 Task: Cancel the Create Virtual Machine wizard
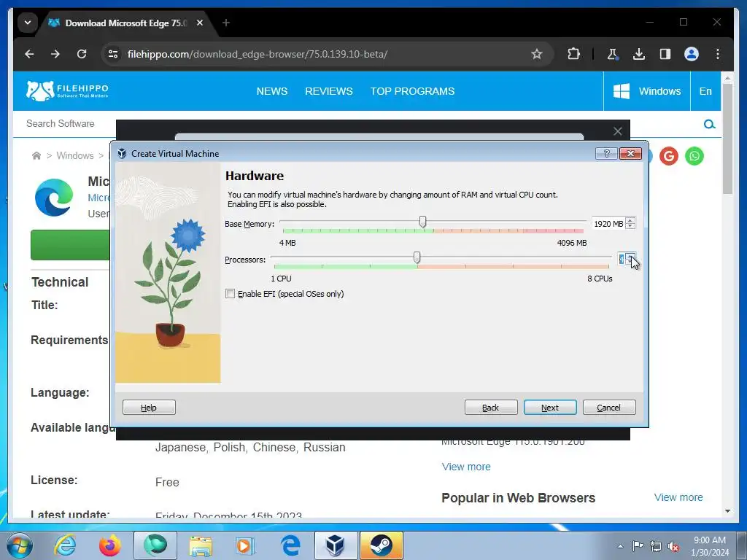(609, 408)
